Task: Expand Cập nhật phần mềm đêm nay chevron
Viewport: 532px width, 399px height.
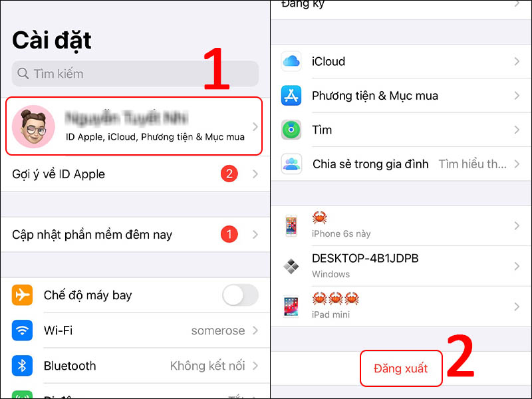Action: [255, 235]
